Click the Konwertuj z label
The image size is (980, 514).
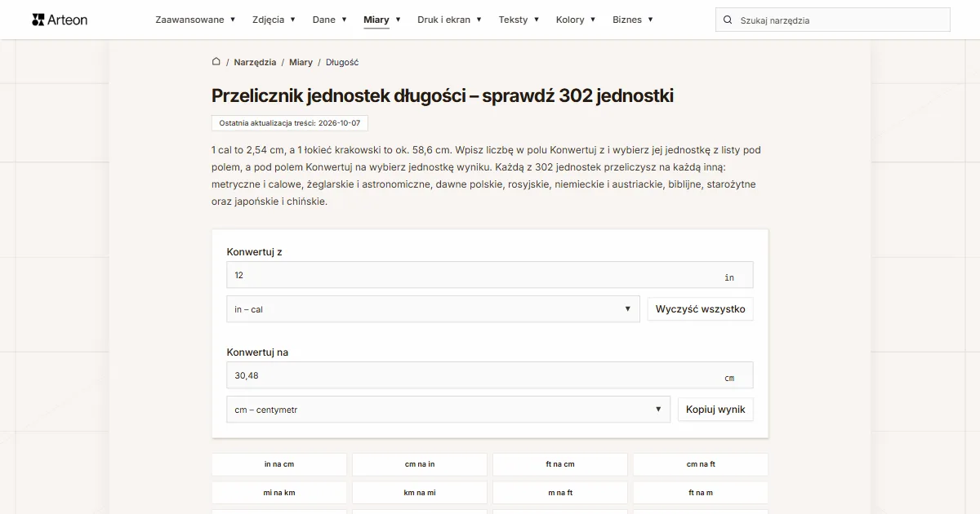pyautogui.click(x=255, y=252)
